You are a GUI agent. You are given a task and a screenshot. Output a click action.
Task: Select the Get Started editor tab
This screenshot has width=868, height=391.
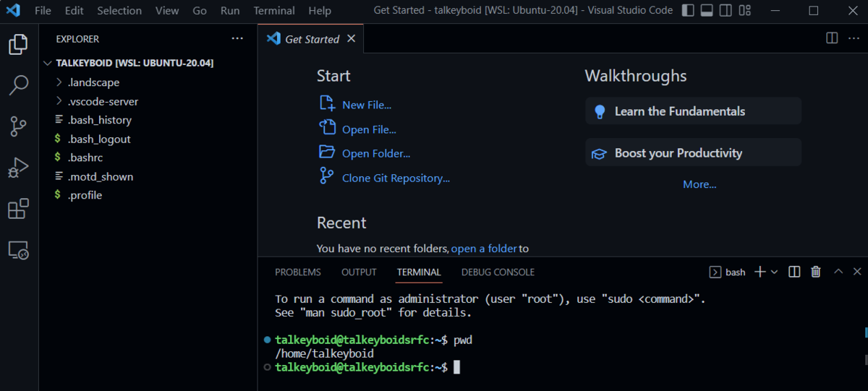point(312,39)
